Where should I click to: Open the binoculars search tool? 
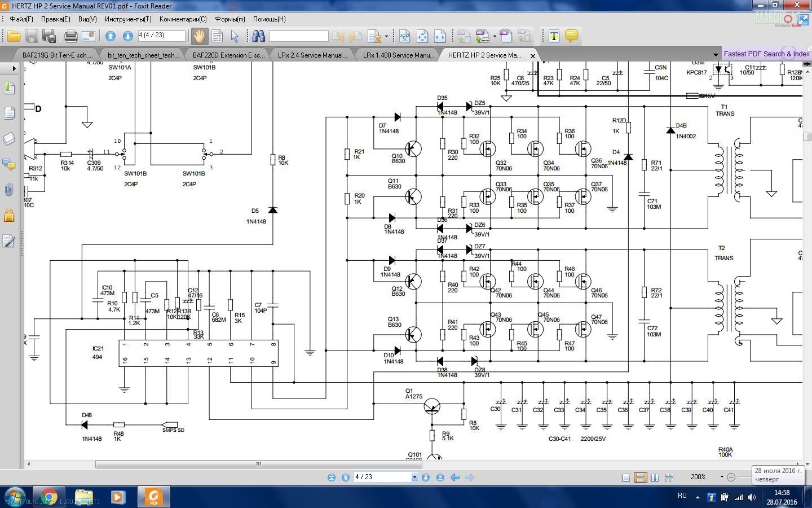(x=258, y=36)
